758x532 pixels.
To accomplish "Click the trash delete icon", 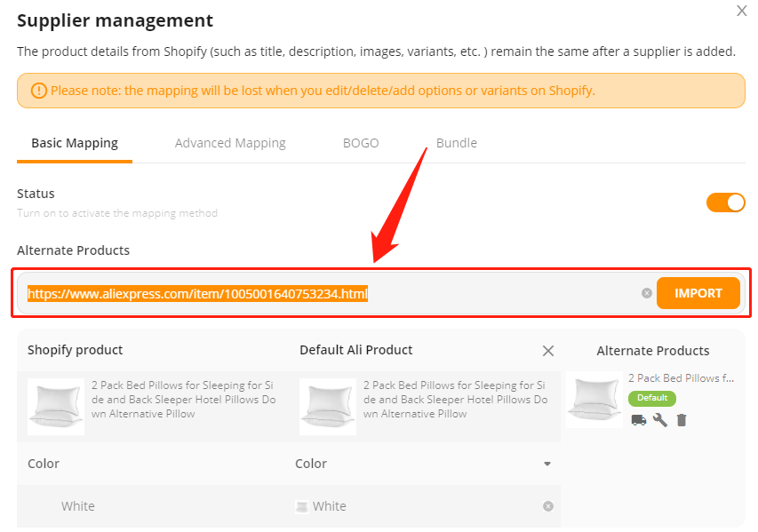I will 682,420.
